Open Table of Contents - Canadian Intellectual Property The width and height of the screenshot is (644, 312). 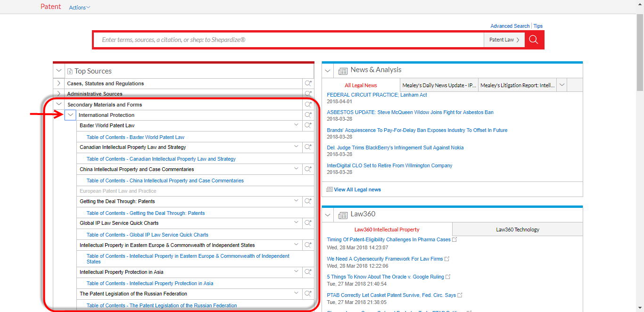(161, 159)
